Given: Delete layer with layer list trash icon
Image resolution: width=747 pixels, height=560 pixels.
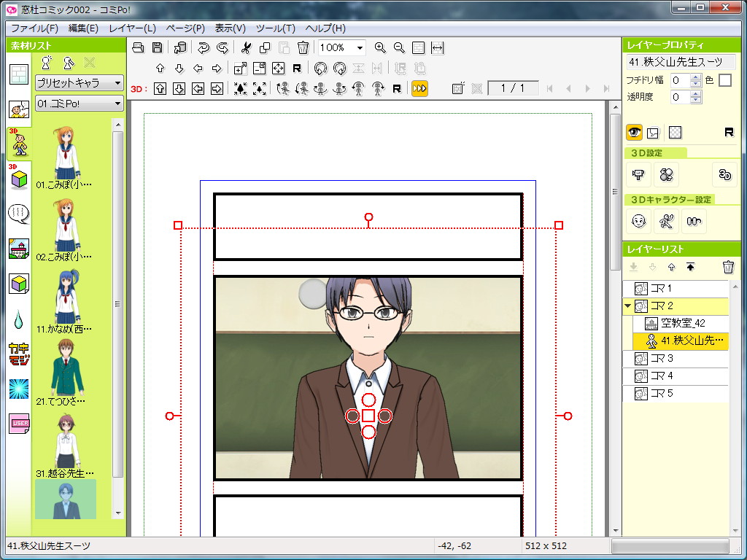Looking at the screenshot, I should (728, 267).
